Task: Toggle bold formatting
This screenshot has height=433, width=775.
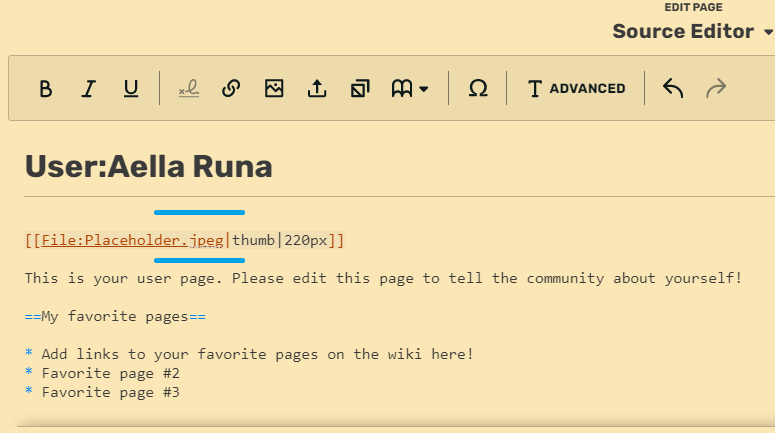Action: 45,89
